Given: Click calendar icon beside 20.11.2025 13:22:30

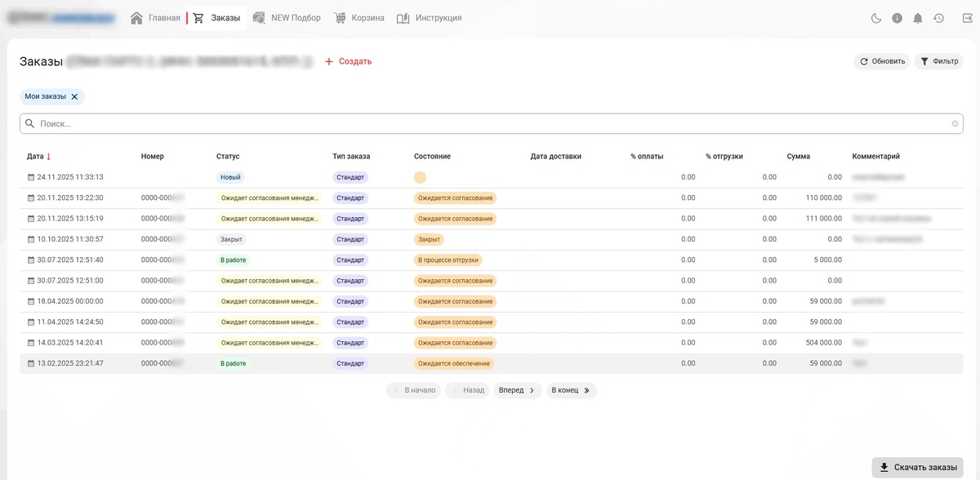Looking at the screenshot, I should (31, 198).
